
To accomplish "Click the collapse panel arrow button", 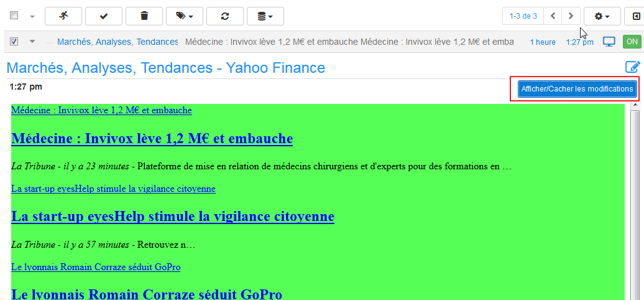I will 635,16.
